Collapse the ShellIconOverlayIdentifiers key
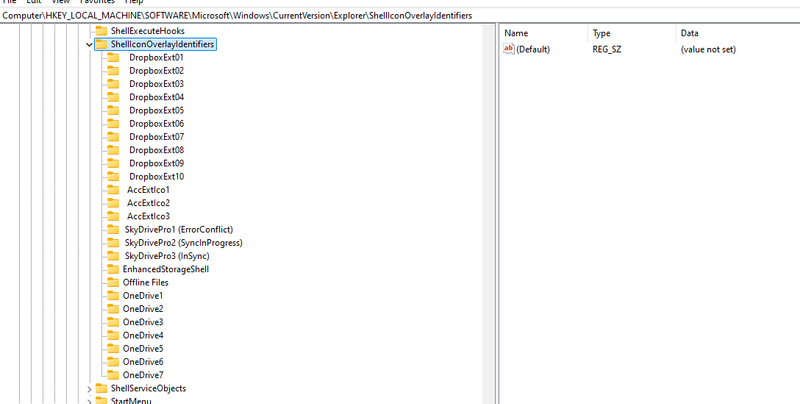Image resolution: width=800 pixels, height=404 pixels. coord(90,45)
